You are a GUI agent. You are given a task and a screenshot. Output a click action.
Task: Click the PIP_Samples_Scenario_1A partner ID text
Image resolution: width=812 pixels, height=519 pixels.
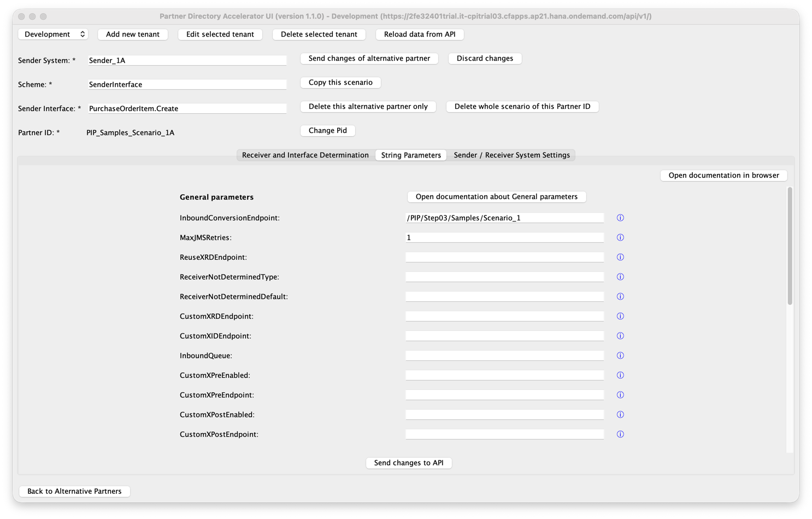[130, 132]
